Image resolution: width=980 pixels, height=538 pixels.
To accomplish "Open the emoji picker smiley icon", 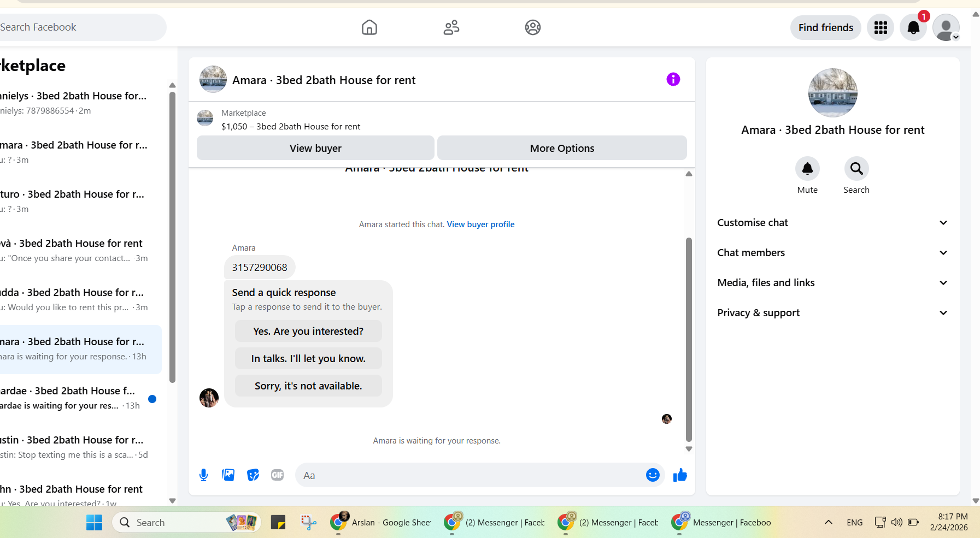I will tap(653, 475).
